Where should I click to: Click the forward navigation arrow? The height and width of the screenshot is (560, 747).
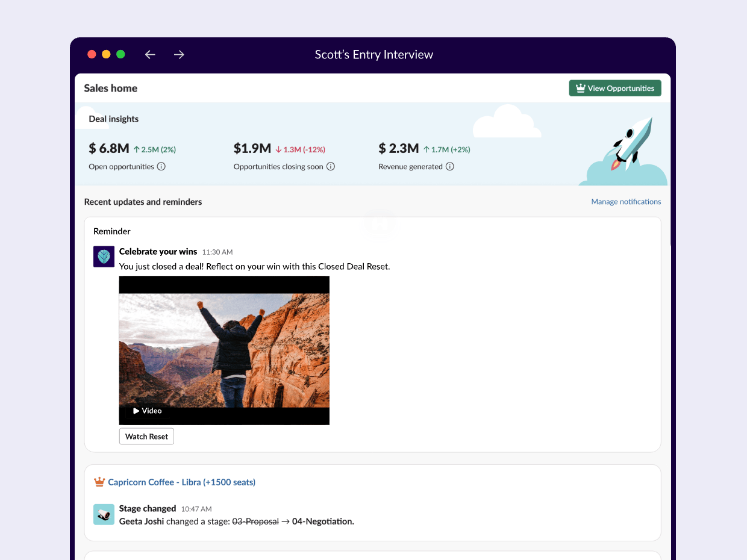179,55
